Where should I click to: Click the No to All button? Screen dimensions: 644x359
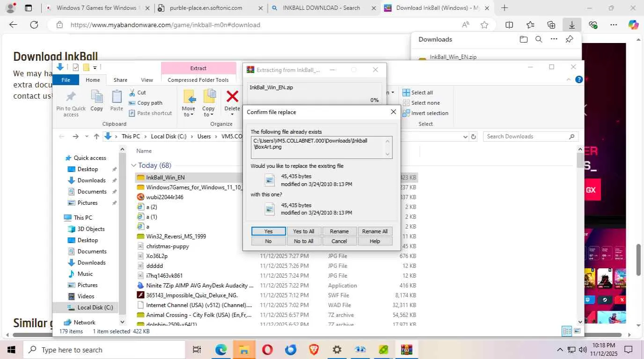click(304, 241)
